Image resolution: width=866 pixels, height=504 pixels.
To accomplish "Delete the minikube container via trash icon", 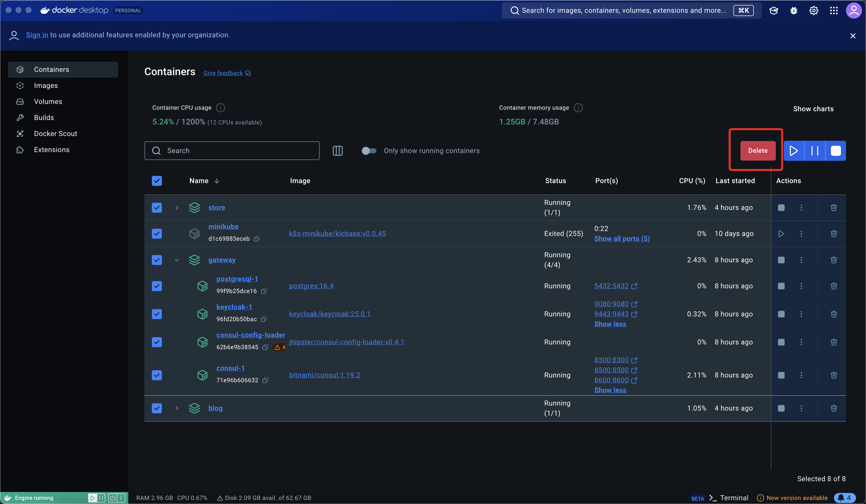I will pos(833,234).
